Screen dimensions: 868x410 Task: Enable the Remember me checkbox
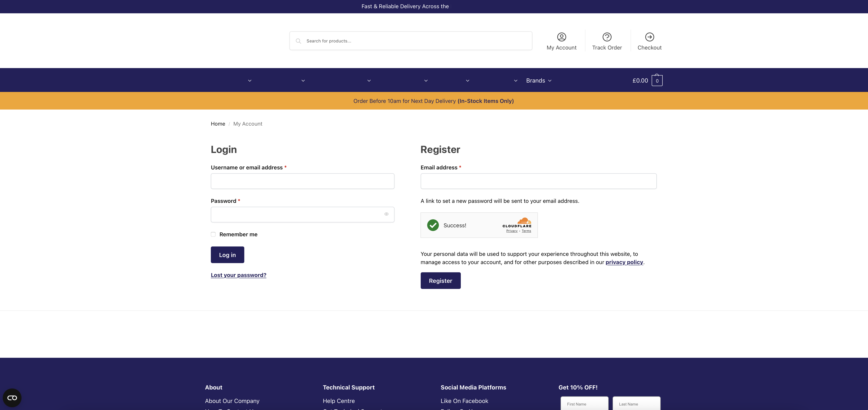tap(213, 234)
